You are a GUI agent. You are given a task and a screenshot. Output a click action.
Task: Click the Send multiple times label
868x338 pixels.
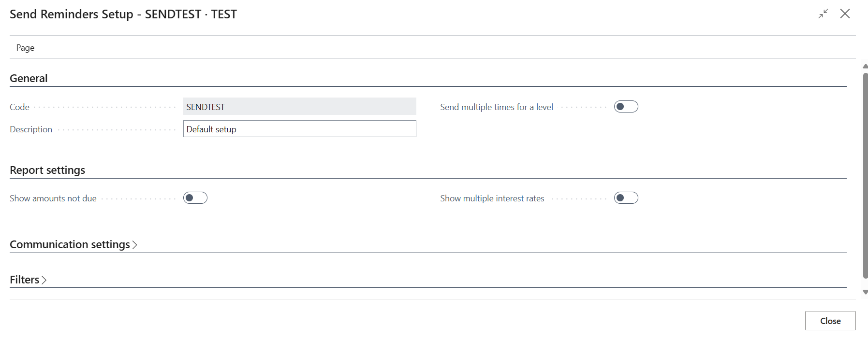tap(497, 107)
